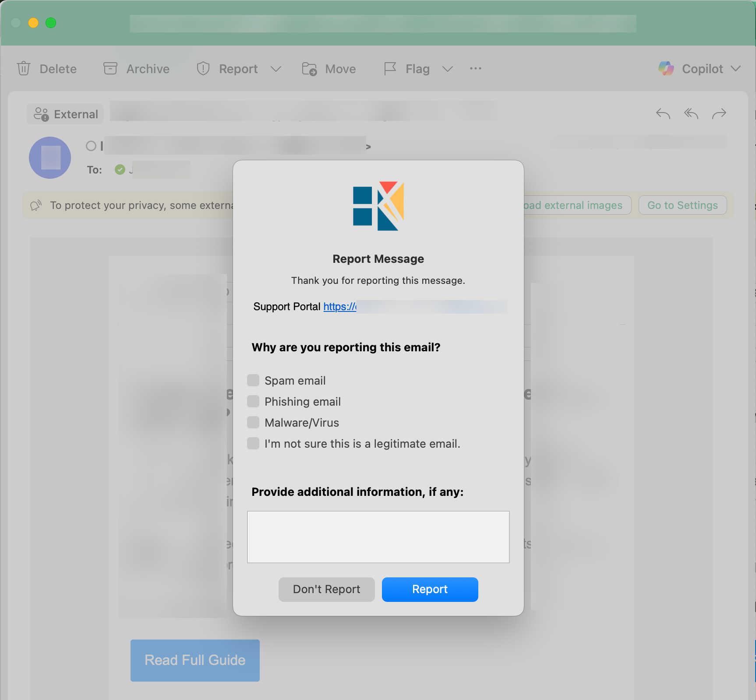Click the Reply All double-arrow icon
The image size is (756, 700).
pos(691,114)
